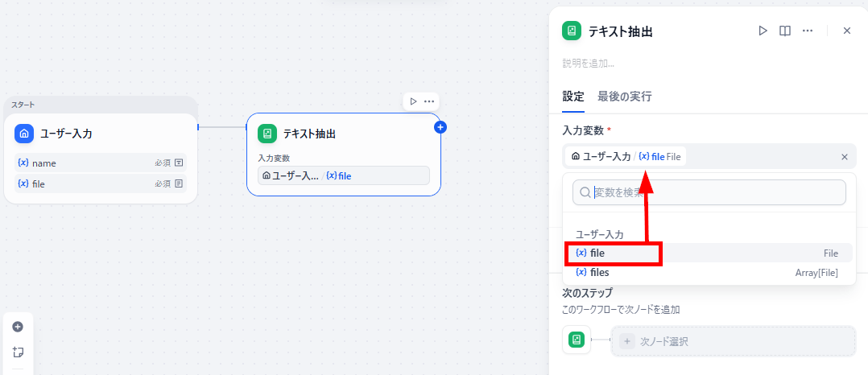Open the ellipsis menu above the テキスト抽出 node
868x375 pixels.
click(x=429, y=101)
